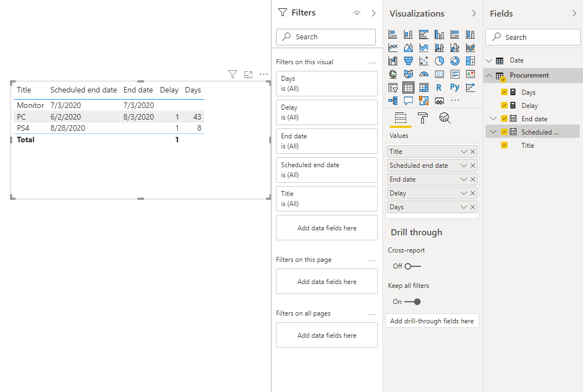This screenshot has width=583, height=392.
Task: Select the Stacked area chart visual
Action: [x=424, y=48]
